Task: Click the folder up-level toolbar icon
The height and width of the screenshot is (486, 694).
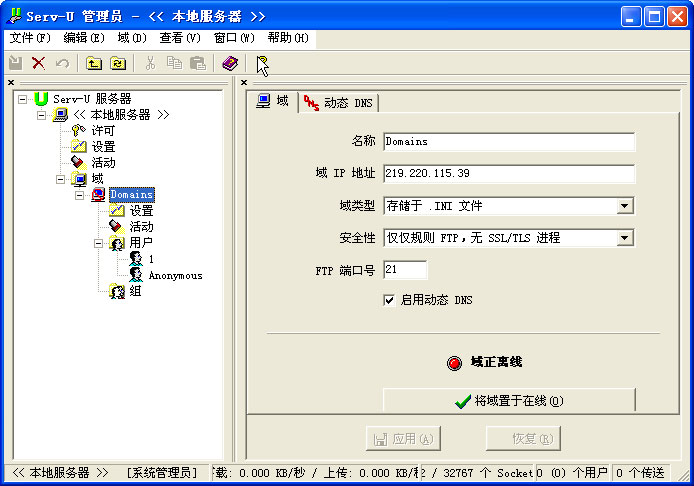Action: click(94, 63)
